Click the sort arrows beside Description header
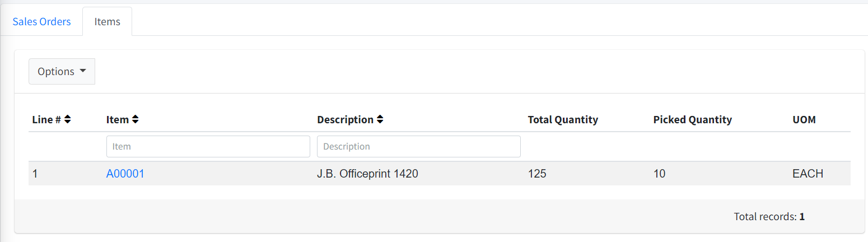The width and height of the screenshot is (868, 242). point(380,119)
